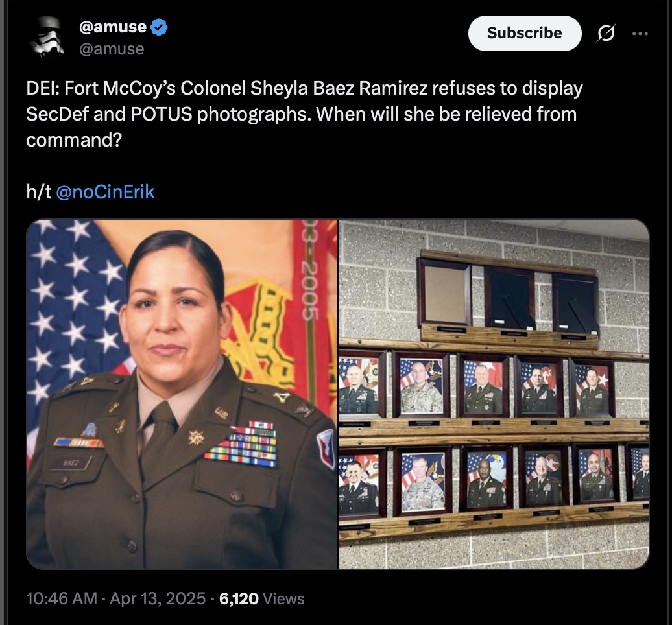
Task: Open the wall of framed portraits photo
Action: tap(494, 394)
